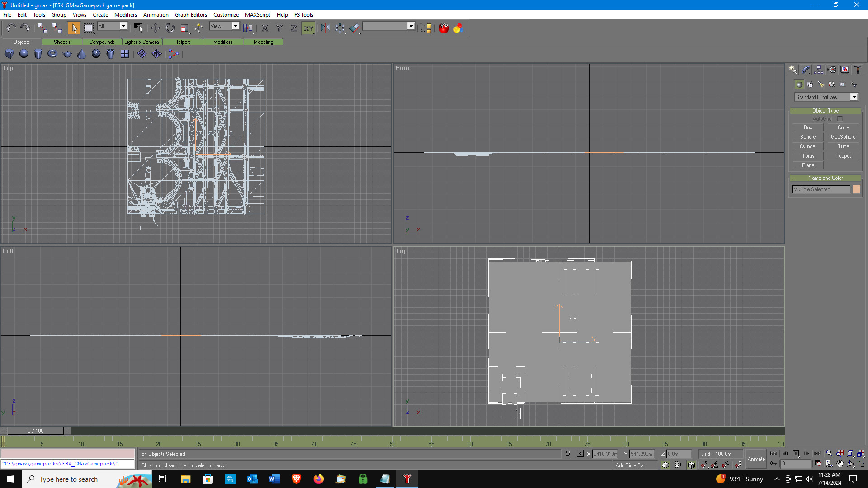This screenshot has height=488, width=868.
Task: Select the Undo arrow icon
Action: pyautogui.click(x=11, y=28)
